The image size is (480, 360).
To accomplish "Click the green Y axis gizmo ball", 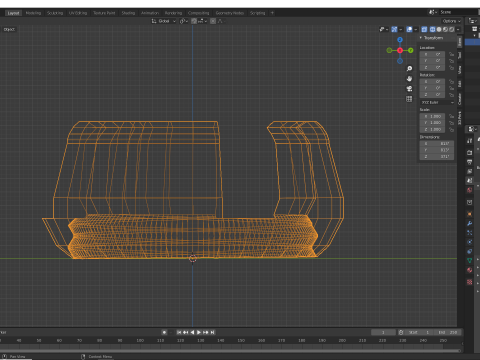I will pyautogui.click(x=411, y=50).
